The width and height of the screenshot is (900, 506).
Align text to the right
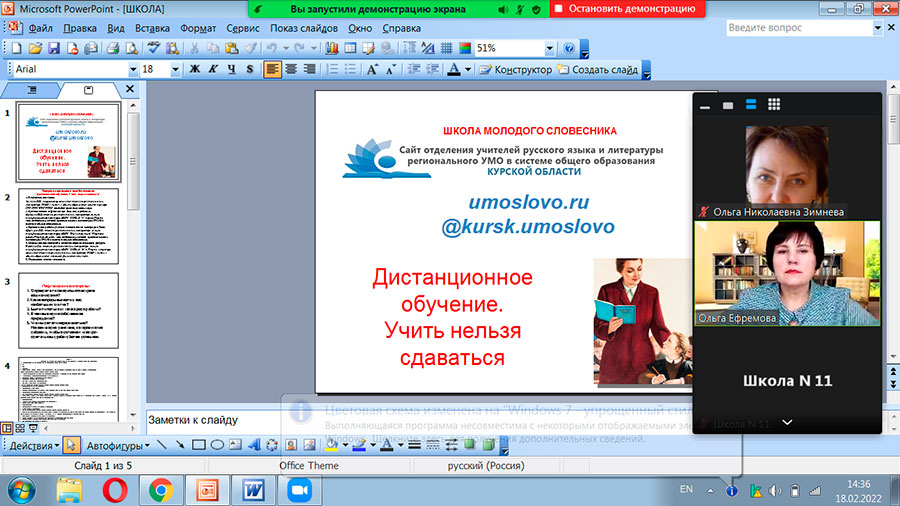pos(309,69)
